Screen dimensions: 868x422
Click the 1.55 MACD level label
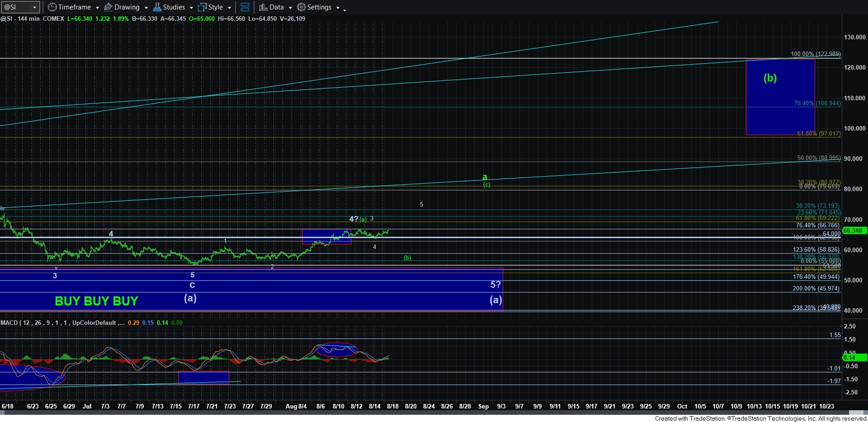(x=835, y=335)
